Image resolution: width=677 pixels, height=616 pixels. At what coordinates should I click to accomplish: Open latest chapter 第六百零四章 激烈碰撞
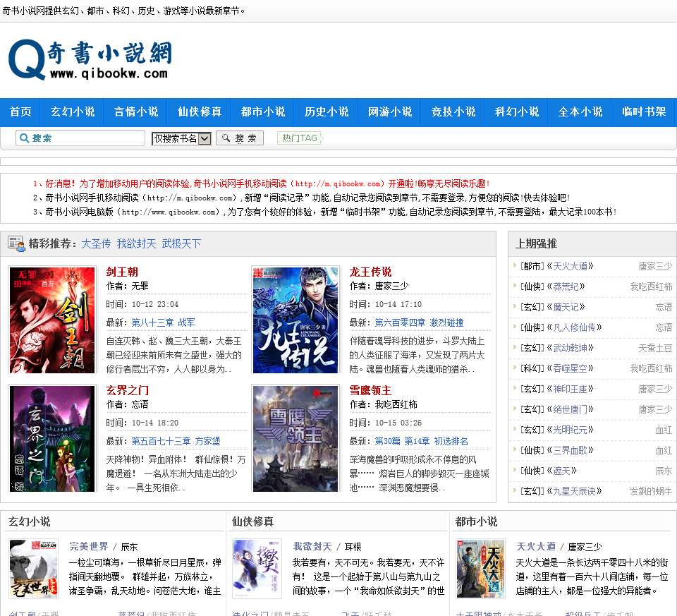(x=419, y=322)
